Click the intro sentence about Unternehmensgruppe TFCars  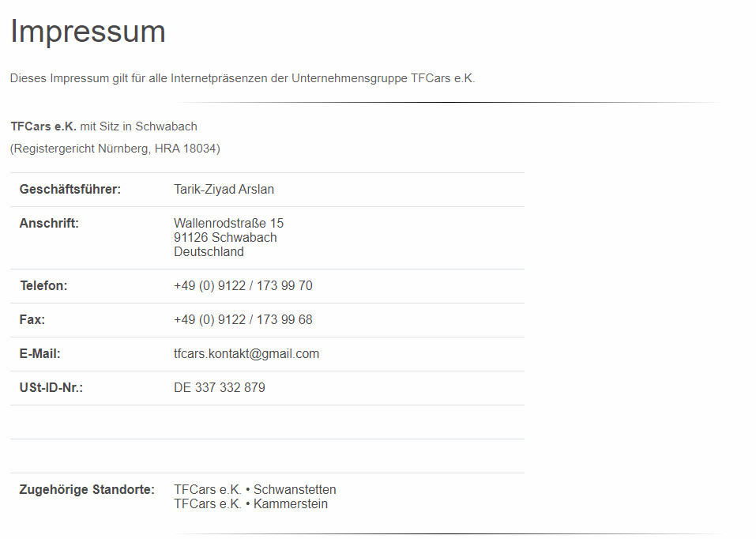pos(243,79)
